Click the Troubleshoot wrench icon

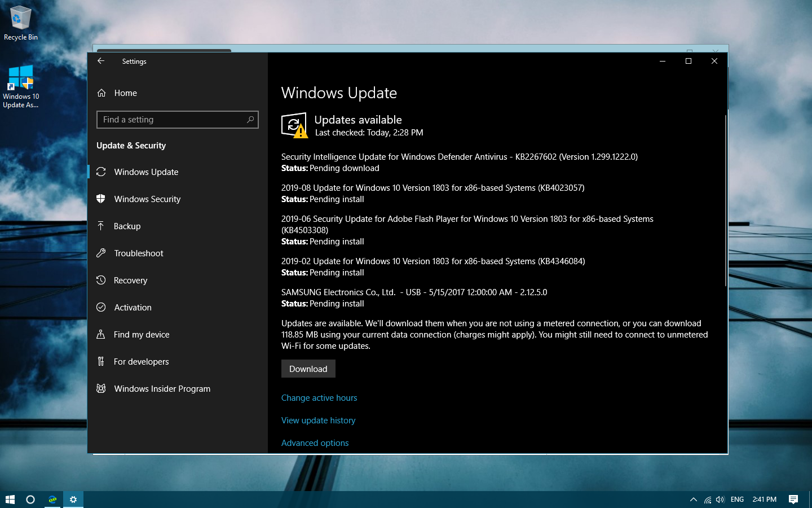click(x=101, y=253)
